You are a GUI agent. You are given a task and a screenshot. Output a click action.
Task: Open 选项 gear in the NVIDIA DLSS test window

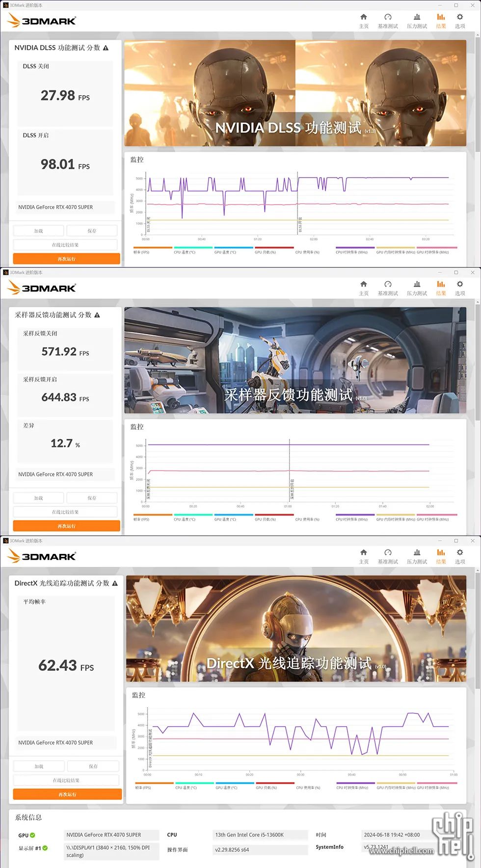[460, 21]
